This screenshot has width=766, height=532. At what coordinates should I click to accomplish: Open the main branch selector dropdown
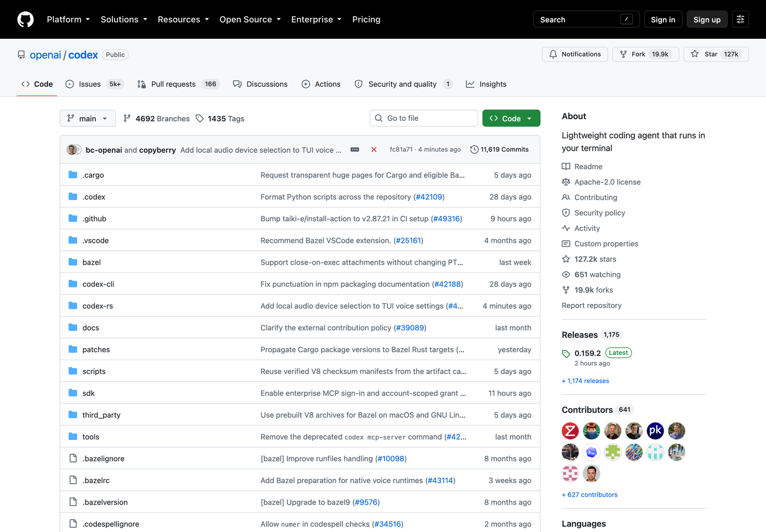88,118
